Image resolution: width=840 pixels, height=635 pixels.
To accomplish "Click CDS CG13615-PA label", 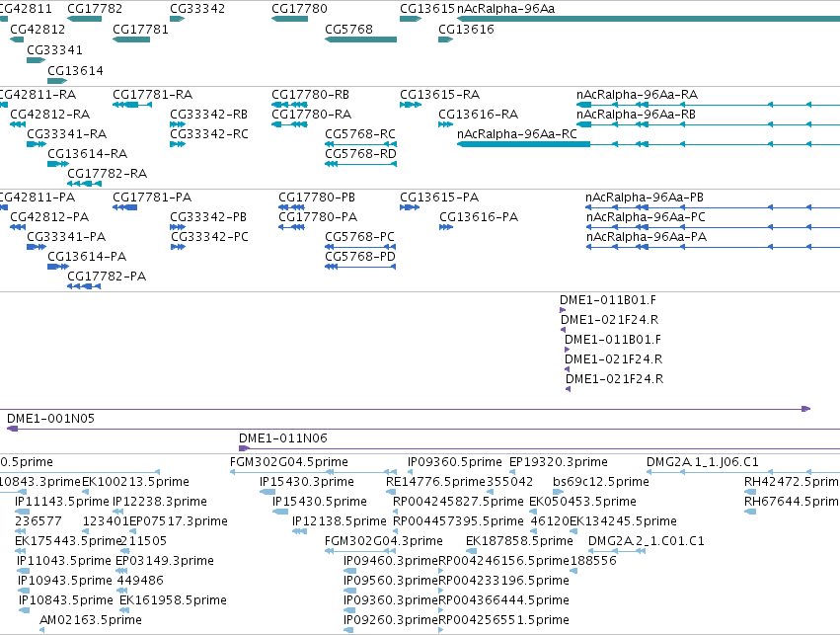I will tap(439, 198).
